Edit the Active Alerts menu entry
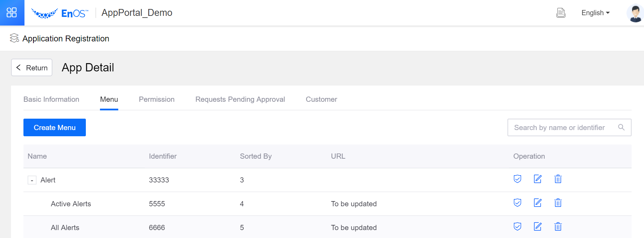This screenshot has height=238, width=644. tap(537, 203)
